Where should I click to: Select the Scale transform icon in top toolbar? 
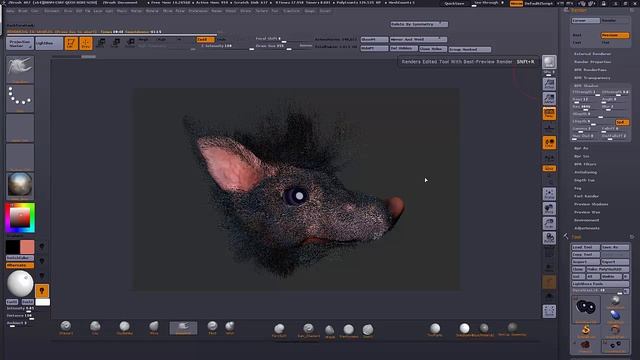pos(116,43)
